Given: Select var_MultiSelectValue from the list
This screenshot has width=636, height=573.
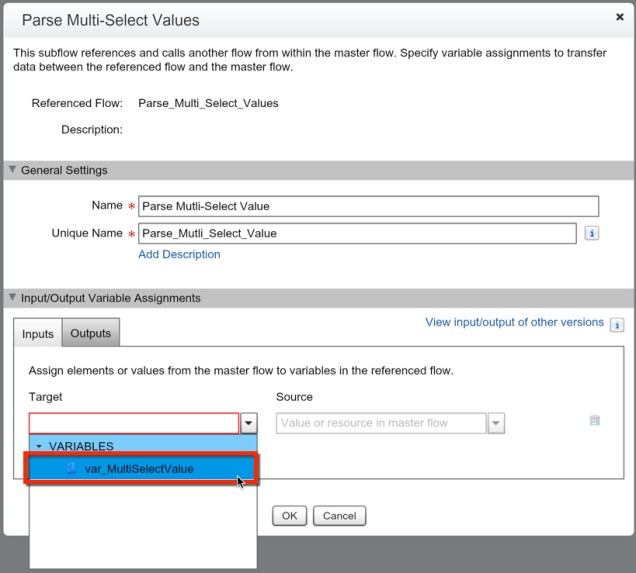Looking at the screenshot, I should coord(139,468).
